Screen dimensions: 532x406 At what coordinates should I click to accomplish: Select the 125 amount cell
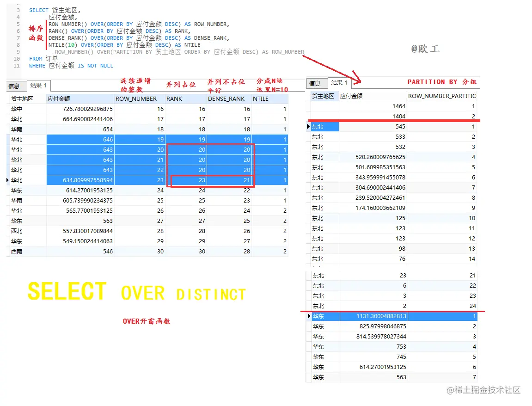[x=373, y=218]
